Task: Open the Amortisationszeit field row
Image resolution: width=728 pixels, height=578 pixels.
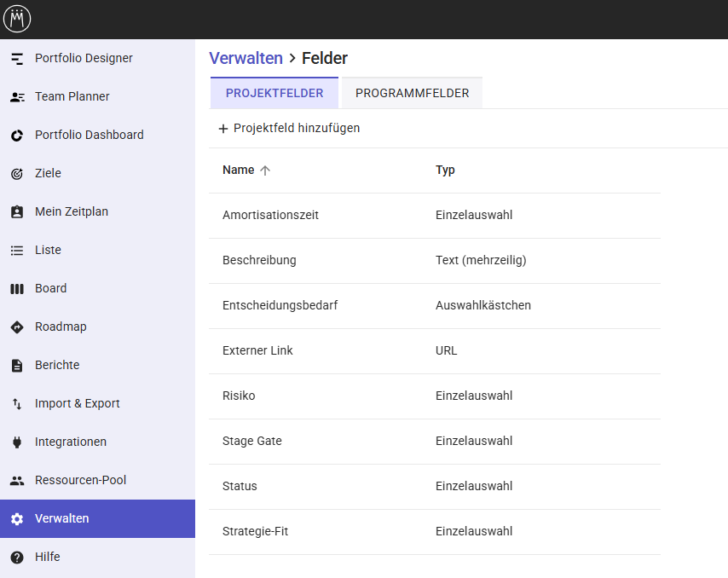Action: [270, 216]
